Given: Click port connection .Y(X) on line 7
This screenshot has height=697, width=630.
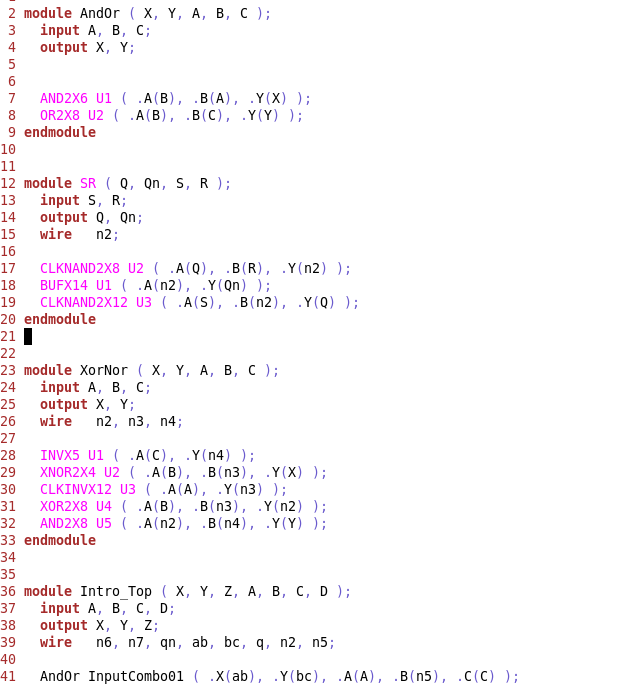Looking at the screenshot, I should click(268, 98).
